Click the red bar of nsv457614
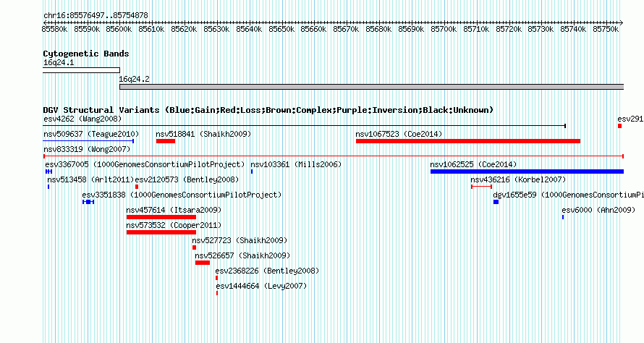 coord(161,217)
